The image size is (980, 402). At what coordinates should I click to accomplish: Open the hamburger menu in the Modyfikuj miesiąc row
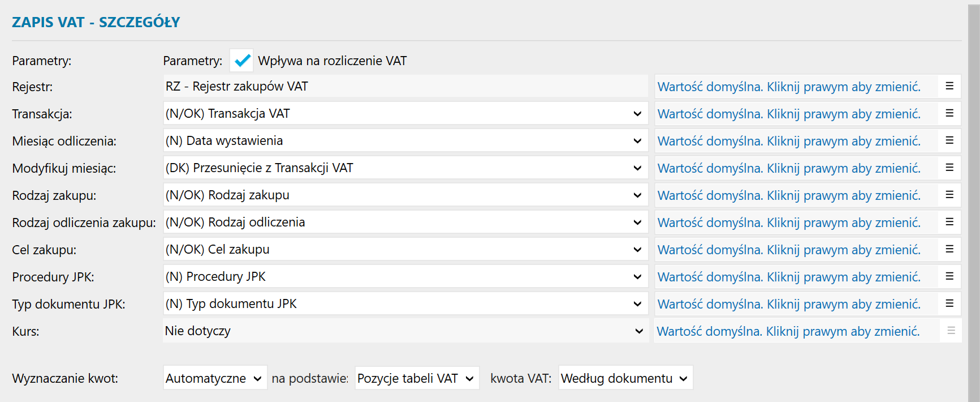(x=949, y=168)
